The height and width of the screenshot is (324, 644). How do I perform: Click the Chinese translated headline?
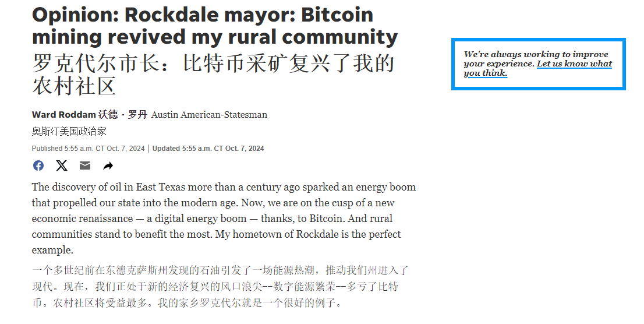(x=213, y=75)
